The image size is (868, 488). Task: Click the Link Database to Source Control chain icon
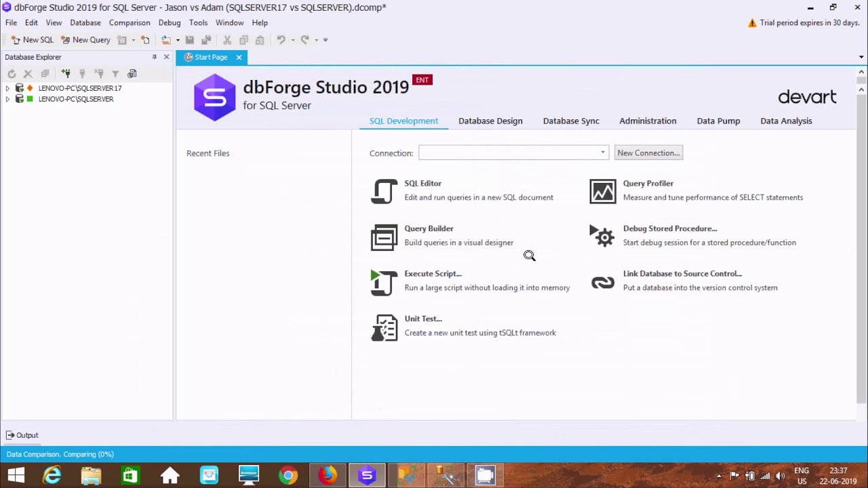coord(603,283)
